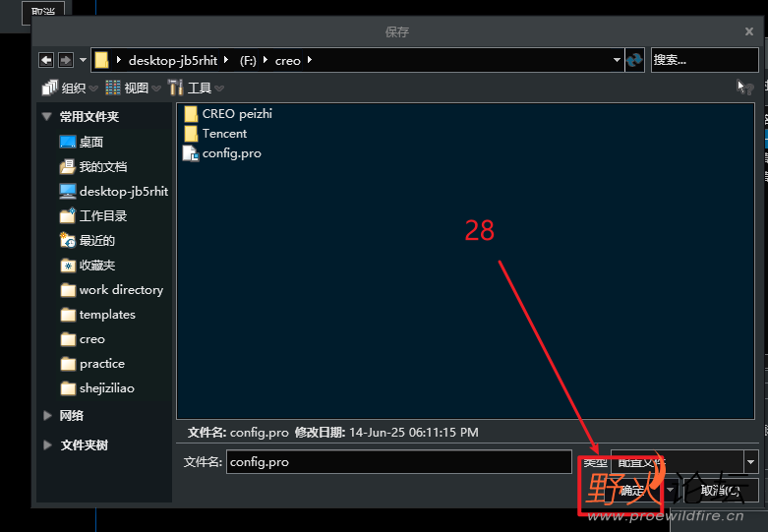768x532 pixels.
Task: Open 我的文档 in sidebar
Action: click(93, 166)
